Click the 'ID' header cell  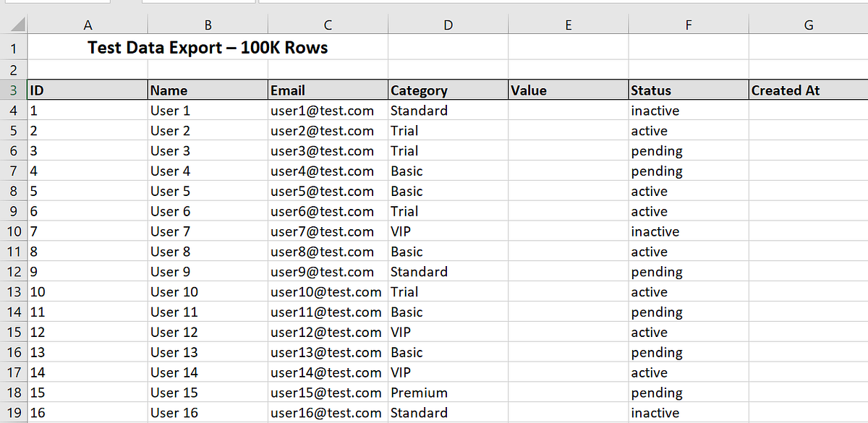click(88, 90)
